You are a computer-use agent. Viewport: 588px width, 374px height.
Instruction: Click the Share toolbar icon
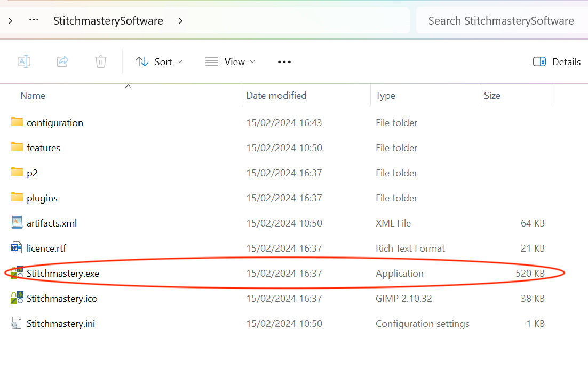point(62,61)
